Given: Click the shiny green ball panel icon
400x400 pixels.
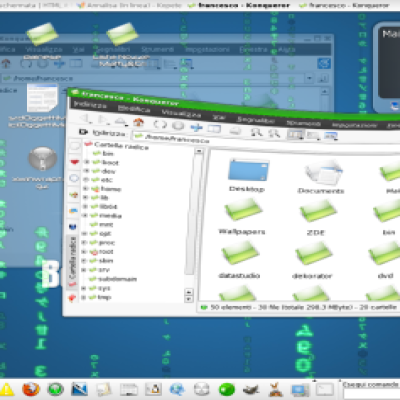Looking at the screenshot, I should pos(227,390).
